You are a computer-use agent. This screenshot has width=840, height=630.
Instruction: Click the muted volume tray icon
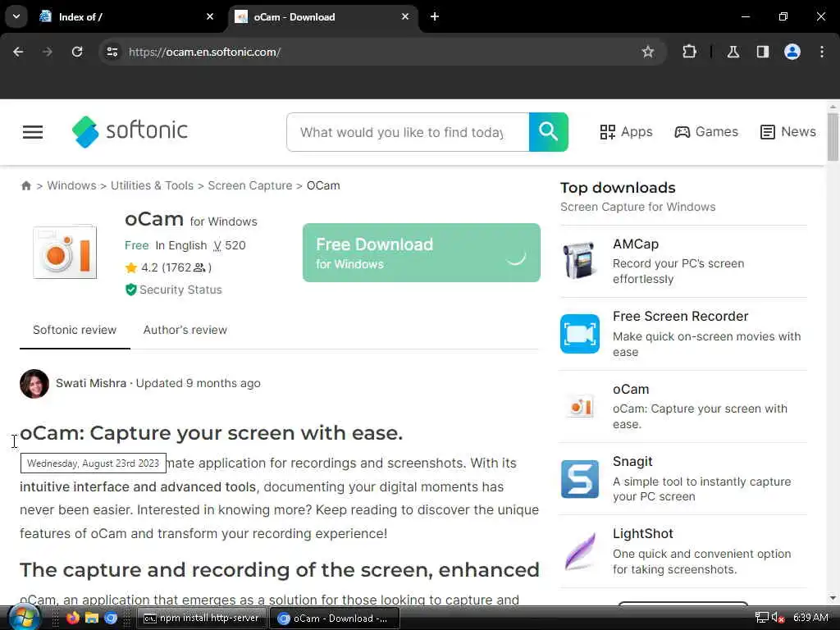[x=778, y=618]
